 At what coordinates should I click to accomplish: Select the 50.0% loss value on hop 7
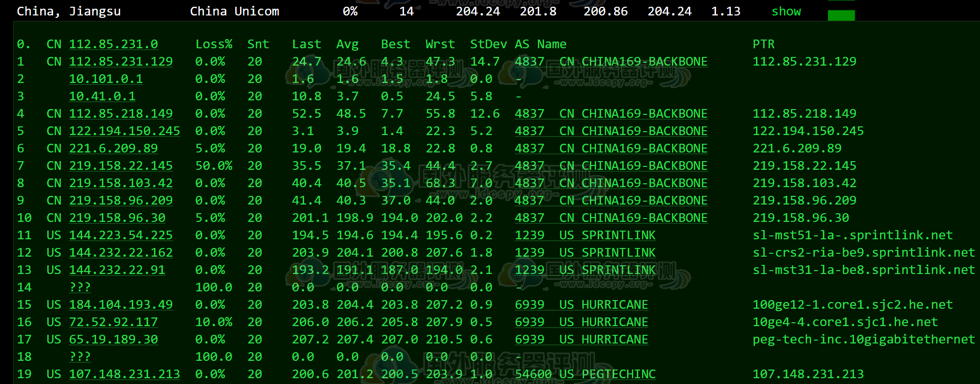coord(214,165)
